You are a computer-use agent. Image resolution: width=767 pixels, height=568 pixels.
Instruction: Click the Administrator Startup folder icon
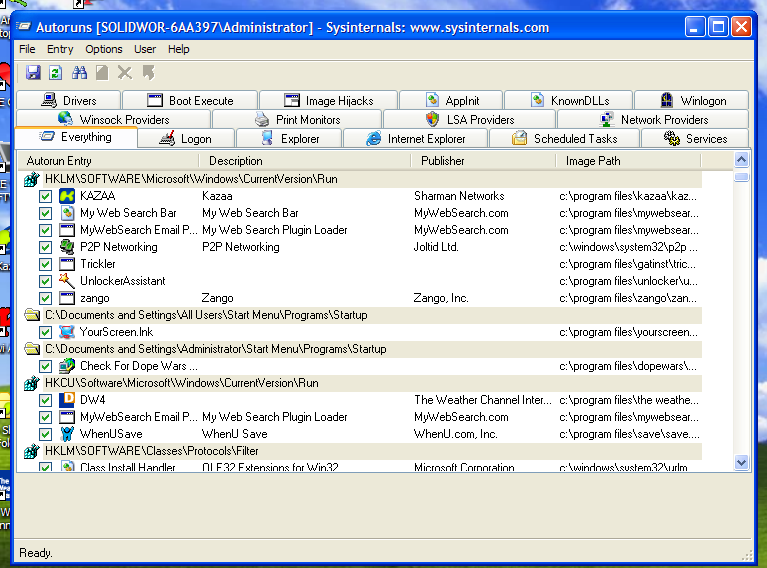pos(32,349)
